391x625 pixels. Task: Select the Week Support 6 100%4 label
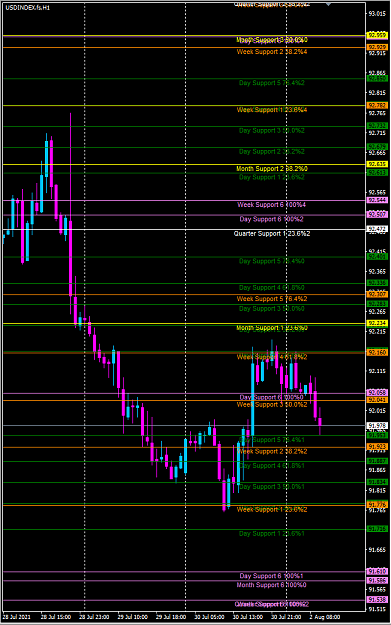click(x=272, y=204)
